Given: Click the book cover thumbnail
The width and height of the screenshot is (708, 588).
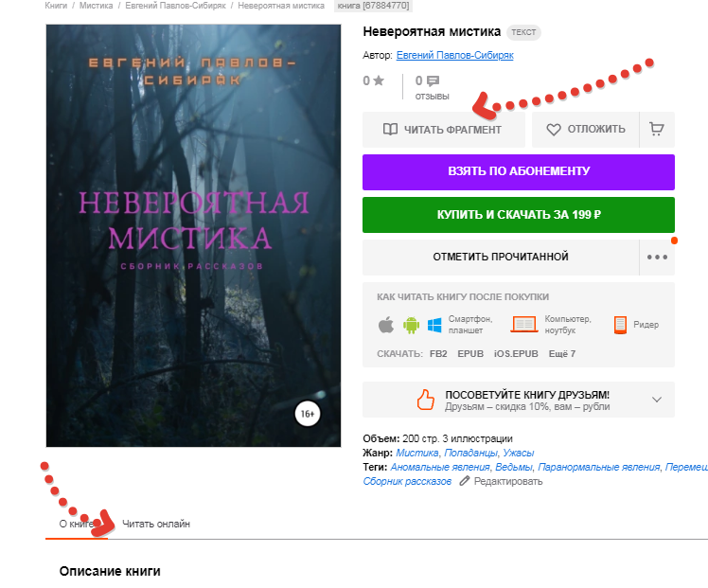Looking at the screenshot, I should click(x=193, y=236).
